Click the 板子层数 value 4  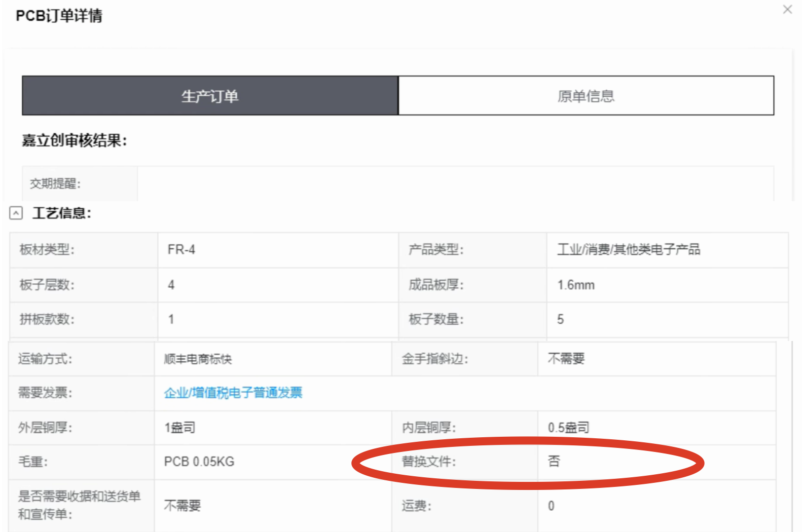coord(171,285)
